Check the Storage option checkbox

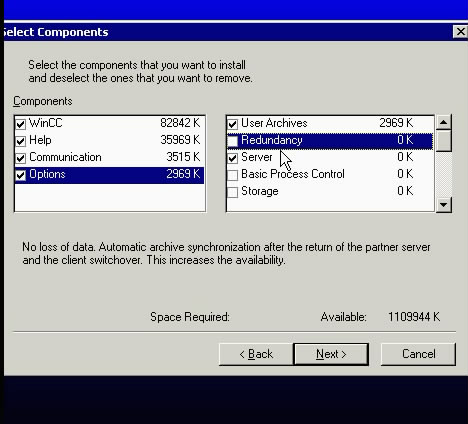coord(233,192)
